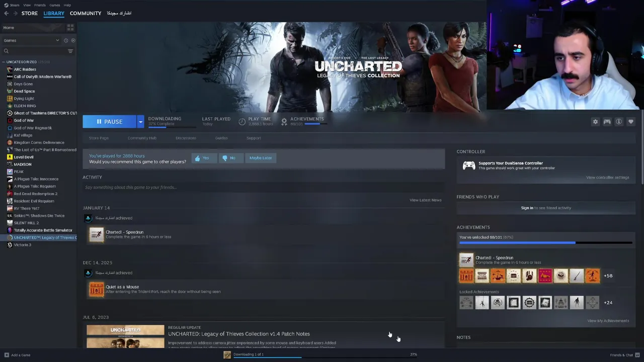Open the collections grid view icon beside Home
The image size is (644, 362).
70,28
